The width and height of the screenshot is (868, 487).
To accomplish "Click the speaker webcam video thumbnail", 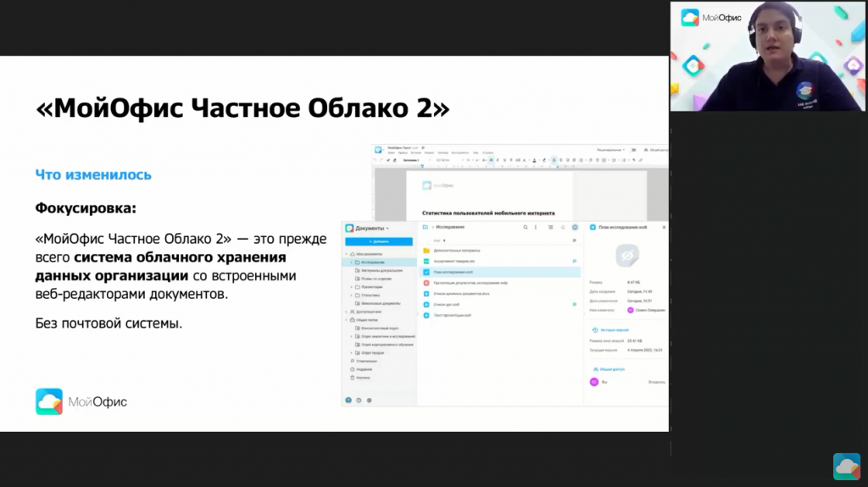I will [768, 56].
